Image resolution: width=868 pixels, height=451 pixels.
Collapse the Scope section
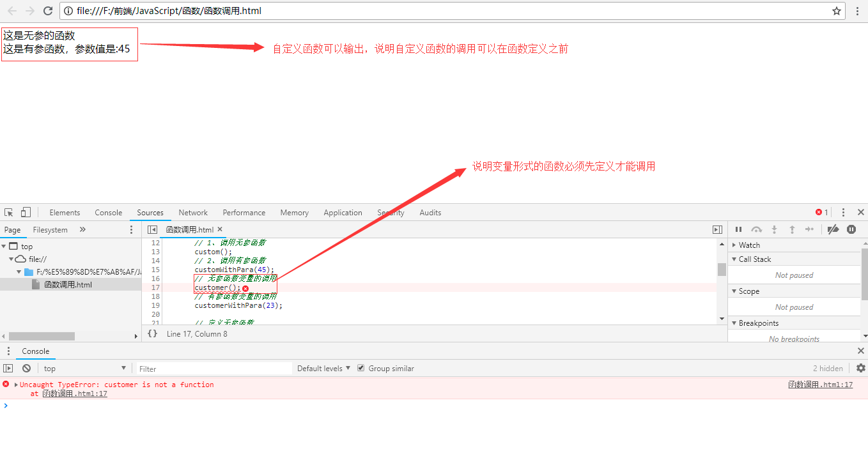[734, 291]
